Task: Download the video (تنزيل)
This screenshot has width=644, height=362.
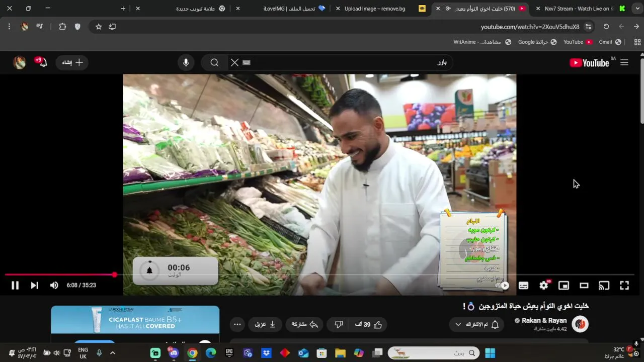Action: coord(265,324)
